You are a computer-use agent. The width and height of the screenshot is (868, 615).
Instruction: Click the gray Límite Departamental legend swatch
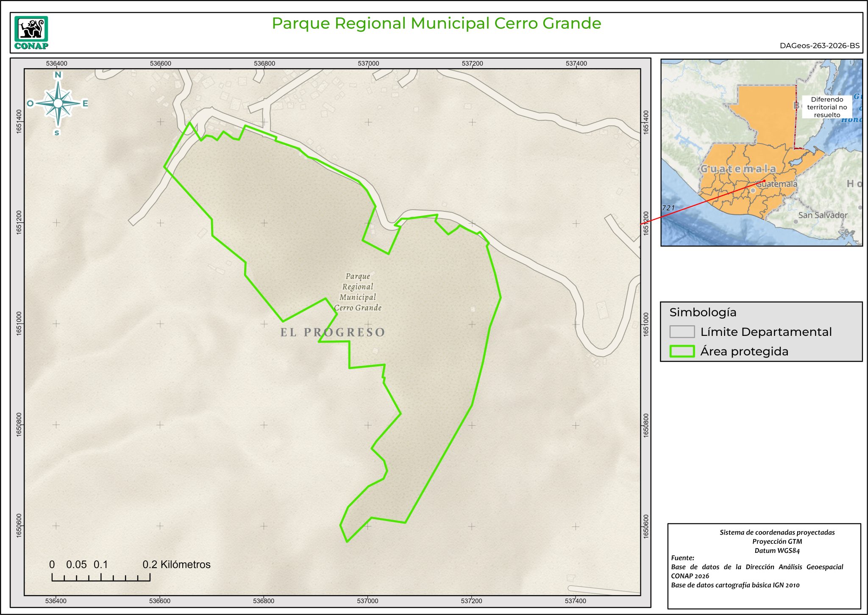click(x=682, y=332)
